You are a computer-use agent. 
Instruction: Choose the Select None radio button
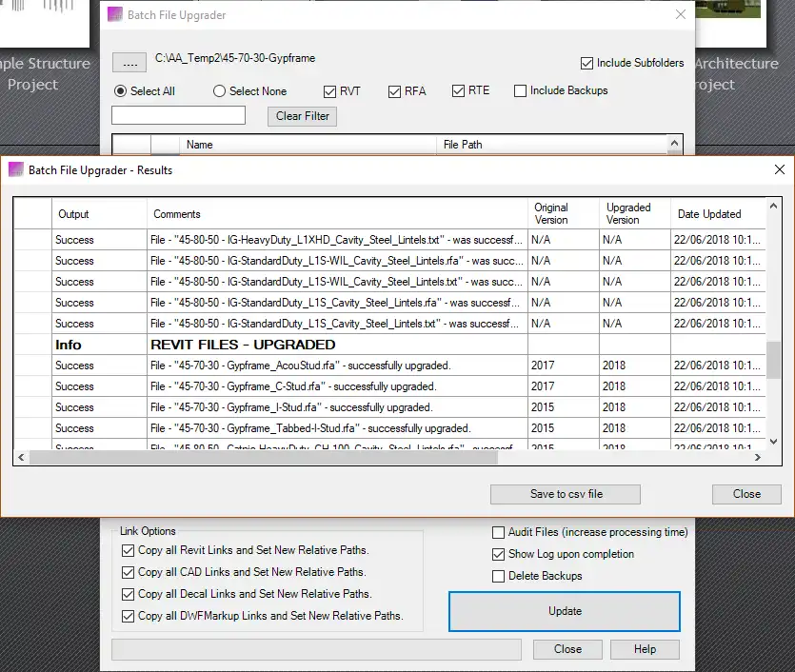(219, 91)
